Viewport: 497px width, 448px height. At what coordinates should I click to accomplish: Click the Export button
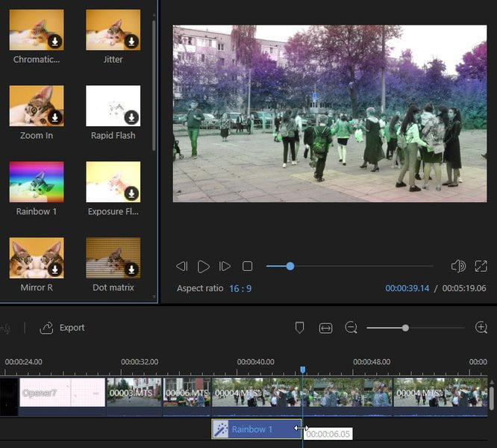[x=63, y=328]
